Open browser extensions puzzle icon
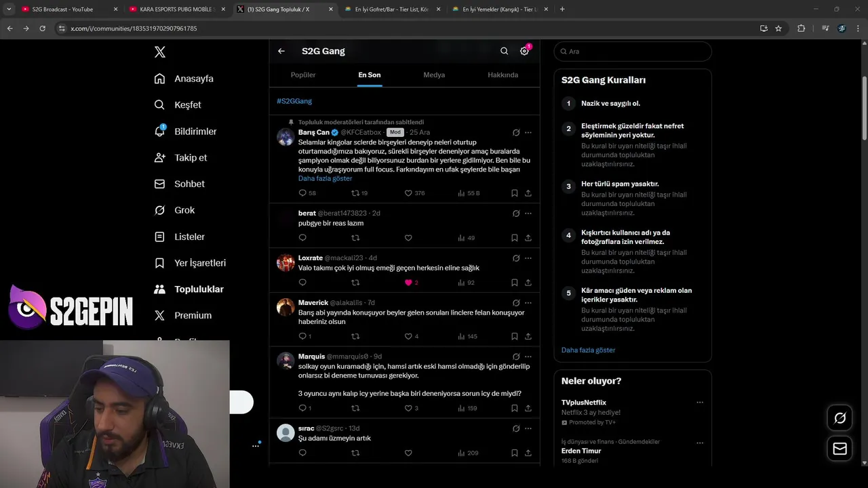This screenshot has width=868, height=488. pos(801,28)
